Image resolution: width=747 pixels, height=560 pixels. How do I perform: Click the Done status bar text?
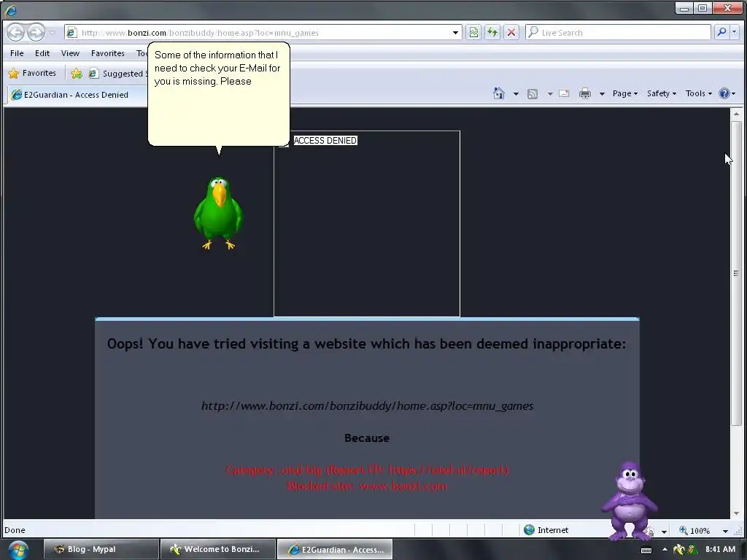pyautogui.click(x=15, y=530)
